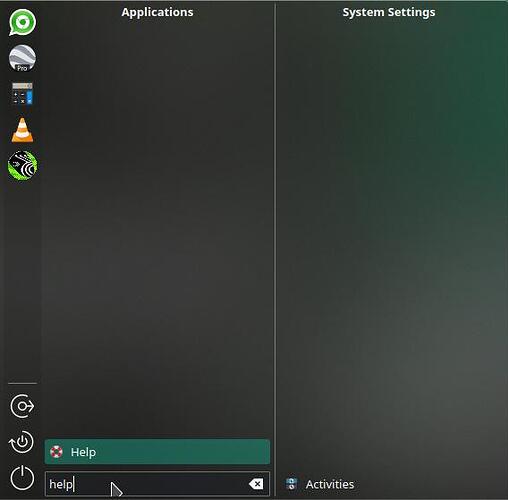Select the Applications results heading
This screenshot has height=500, width=508.
pos(157,12)
